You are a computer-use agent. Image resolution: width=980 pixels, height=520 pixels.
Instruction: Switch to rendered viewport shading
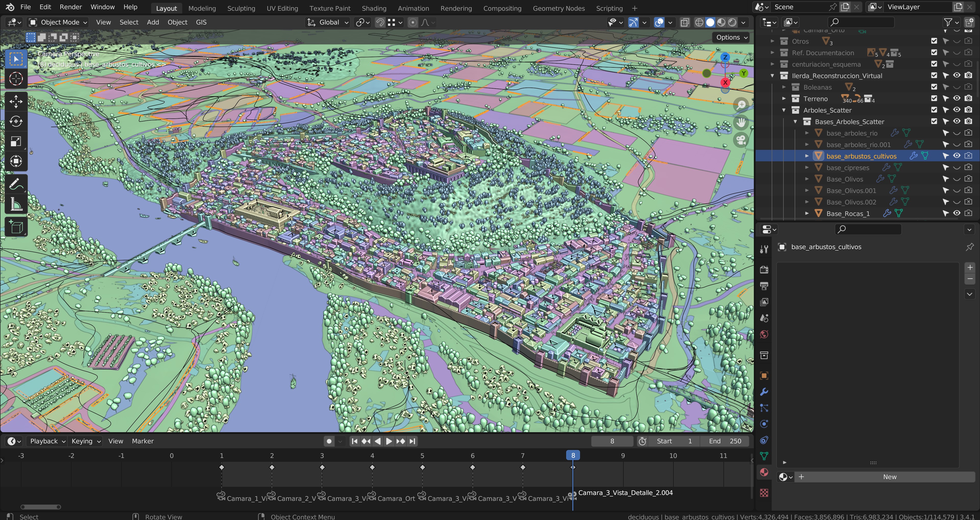pyautogui.click(x=732, y=22)
